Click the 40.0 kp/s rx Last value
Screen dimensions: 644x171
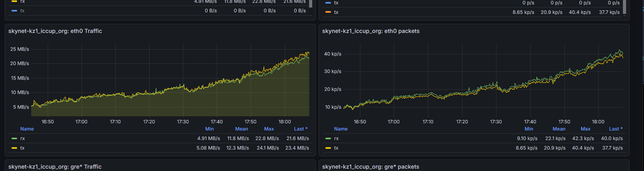pyautogui.click(x=612, y=138)
